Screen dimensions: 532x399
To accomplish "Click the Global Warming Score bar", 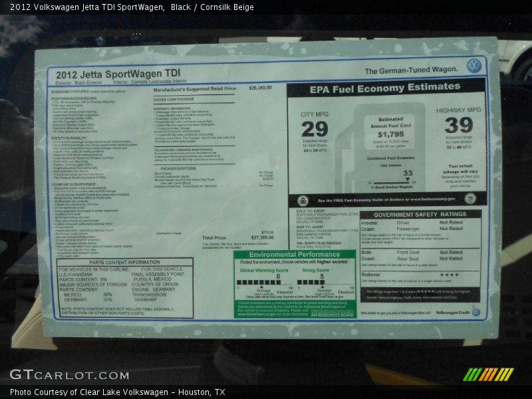I will (259, 282).
